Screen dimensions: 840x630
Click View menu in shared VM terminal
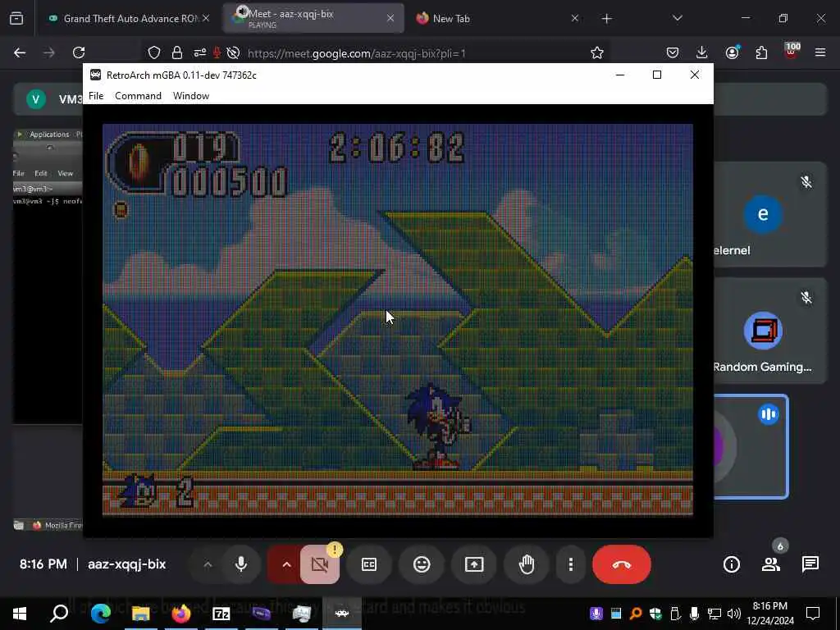(x=65, y=173)
